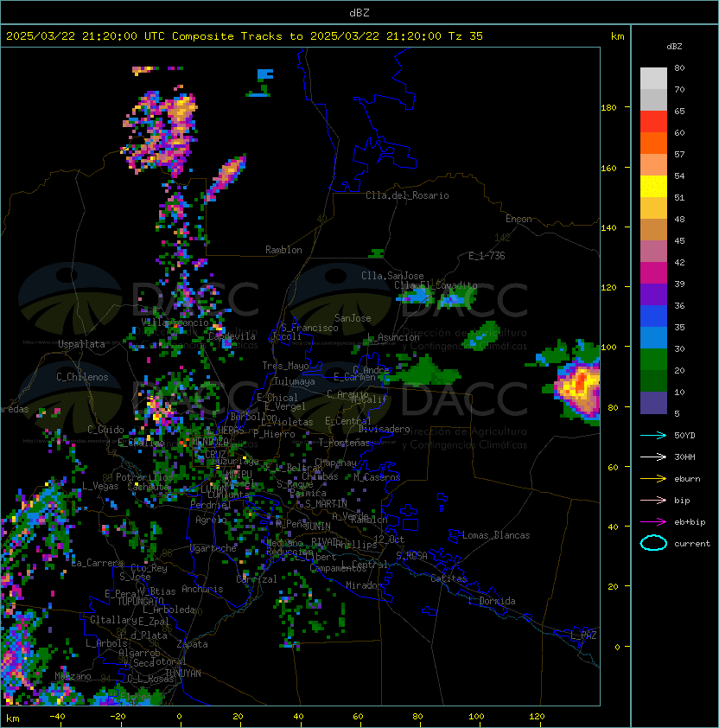Select the bright yellow swatch in dBZ scale
This screenshot has width=719, height=728.
point(653,186)
